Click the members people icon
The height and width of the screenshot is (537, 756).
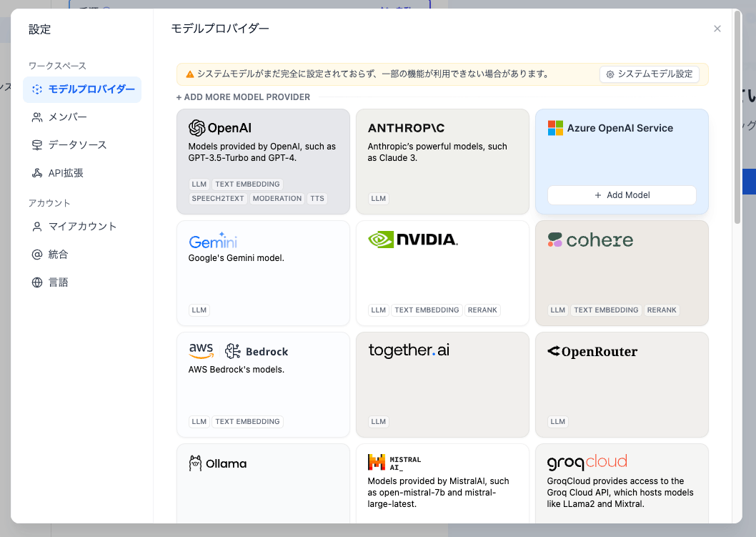tap(37, 117)
